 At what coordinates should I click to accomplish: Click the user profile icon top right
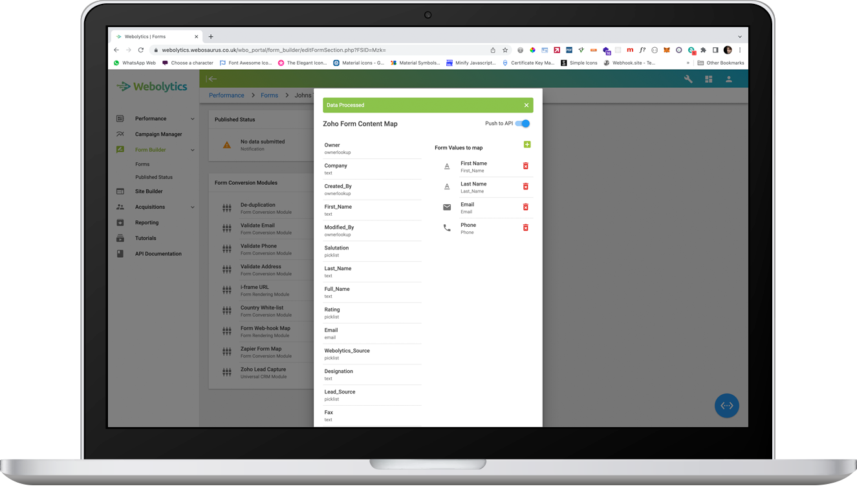point(728,79)
